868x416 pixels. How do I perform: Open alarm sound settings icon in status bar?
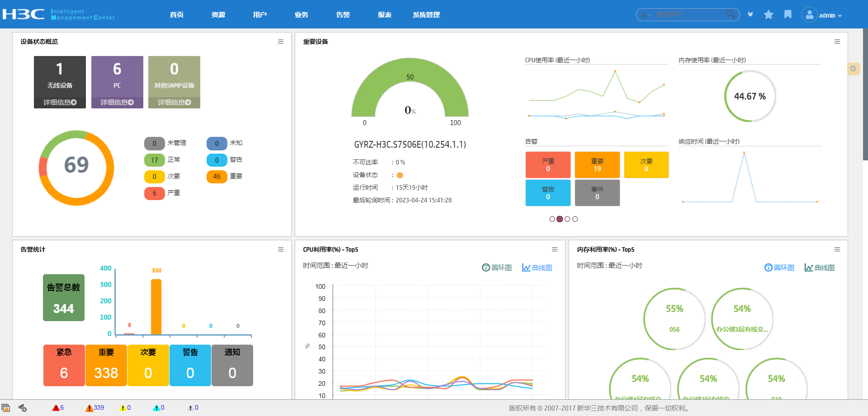pos(23,408)
